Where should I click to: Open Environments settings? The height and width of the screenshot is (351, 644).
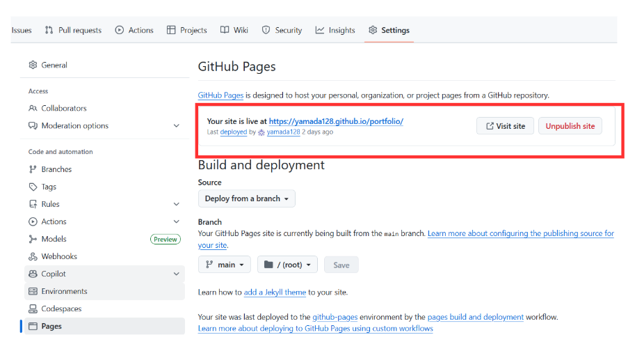104,291
